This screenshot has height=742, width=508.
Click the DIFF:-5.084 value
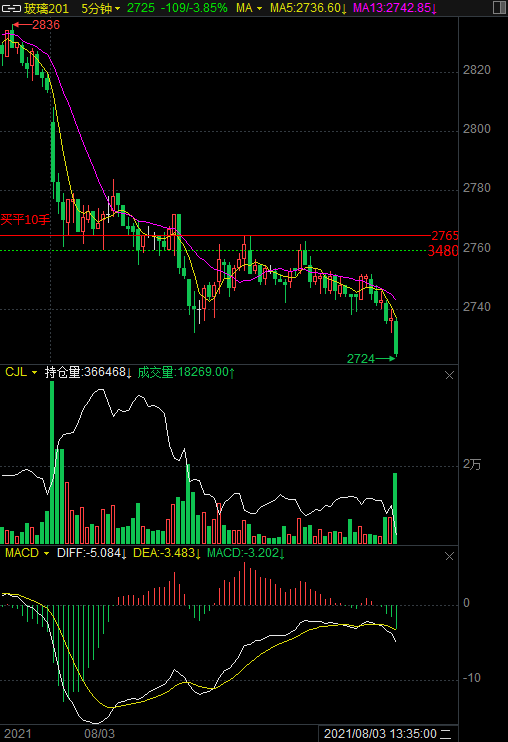point(92,553)
